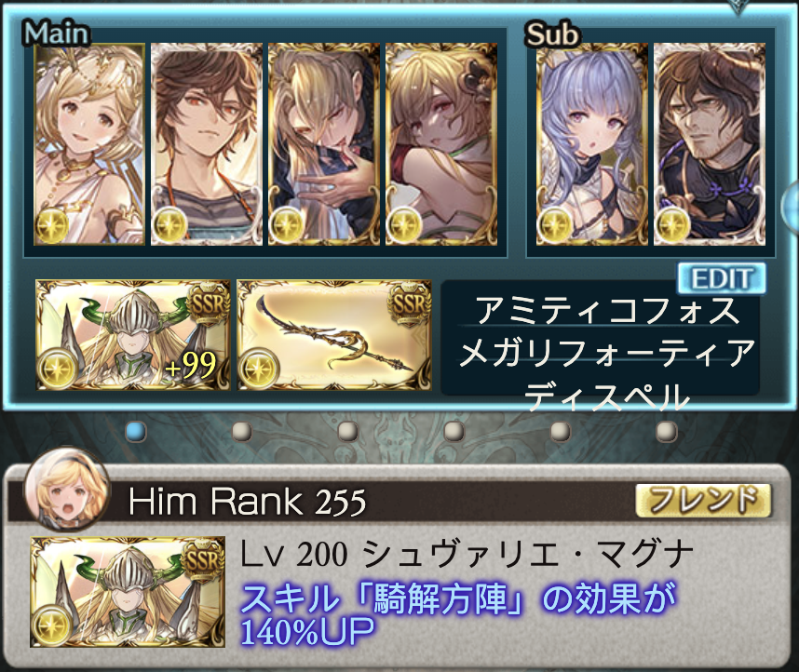Screen dimensions: 799x672
Task: Open the SSR golden scythe main weapon
Action: tap(334, 335)
